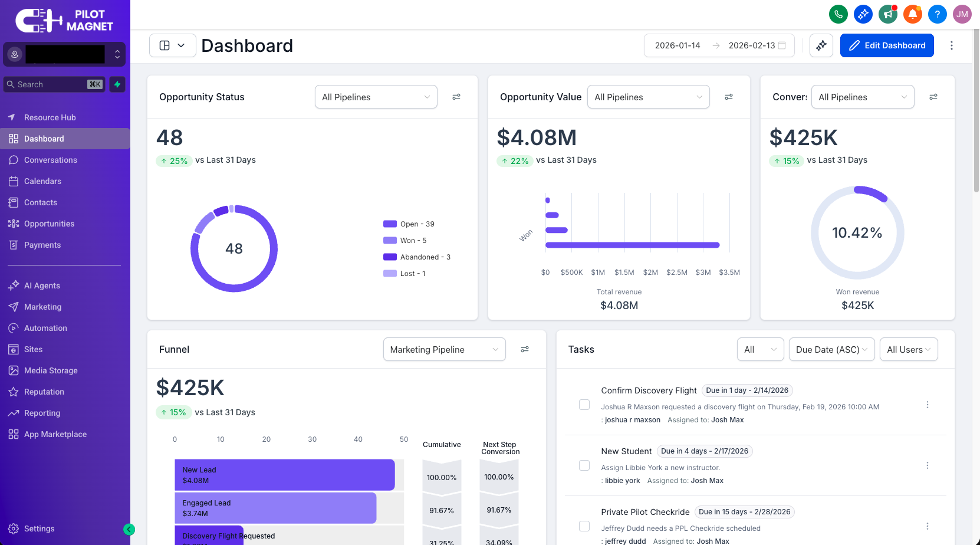The width and height of the screenshot is (980, 545).
Task: Click the AI sparkle icon beside Edit Dashboard
Action: (x=821, y=45)
